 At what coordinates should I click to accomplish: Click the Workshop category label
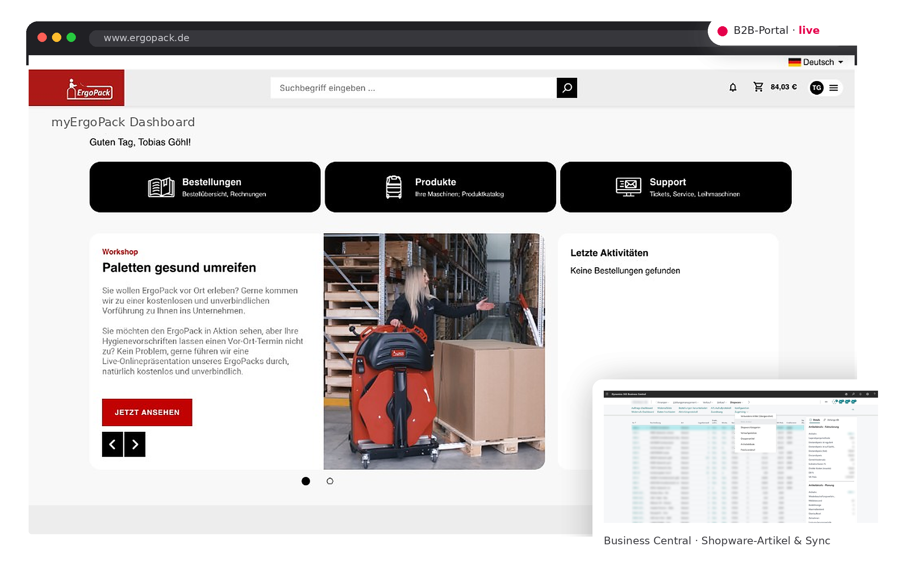[120, 252]
